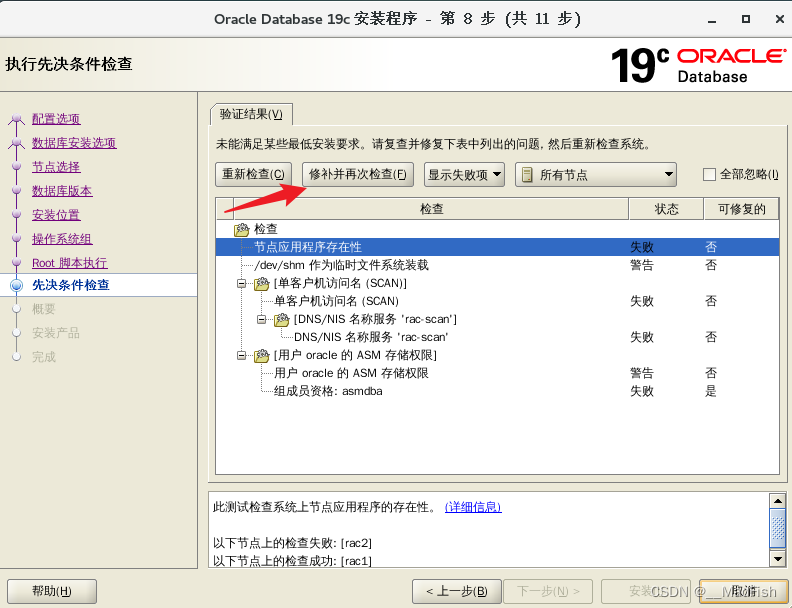Minimize the installer window
This screenshot has height=608, width=792.
tap(712, 20)
